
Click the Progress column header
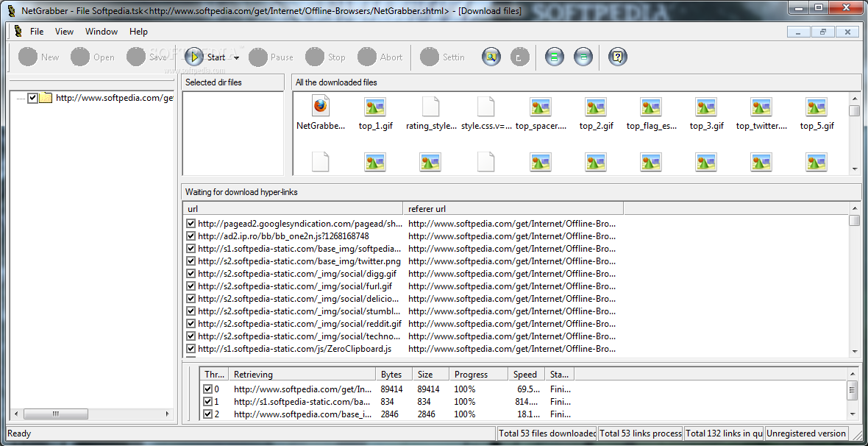tap(477, 375)
